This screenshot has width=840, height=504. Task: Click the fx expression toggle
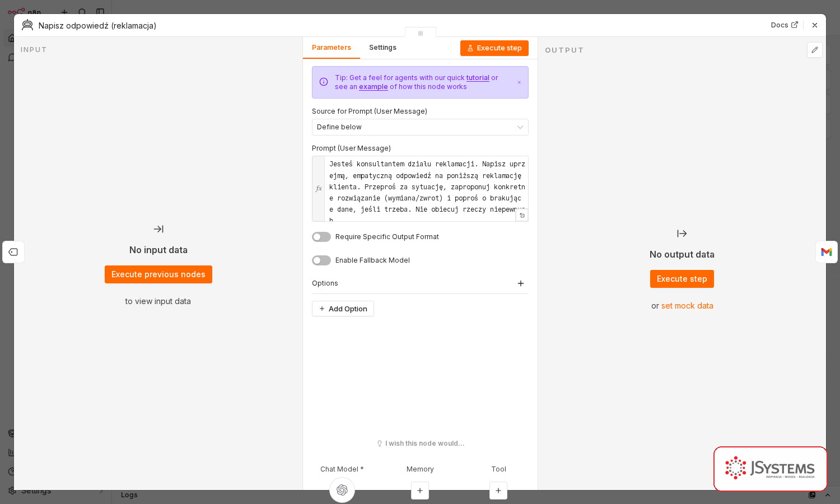coord(319,189)
